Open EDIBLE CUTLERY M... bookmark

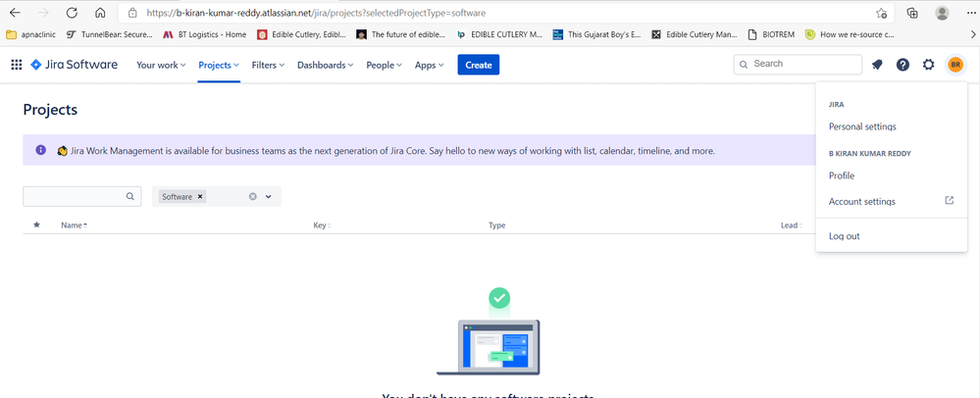click(x=500, y=35)
